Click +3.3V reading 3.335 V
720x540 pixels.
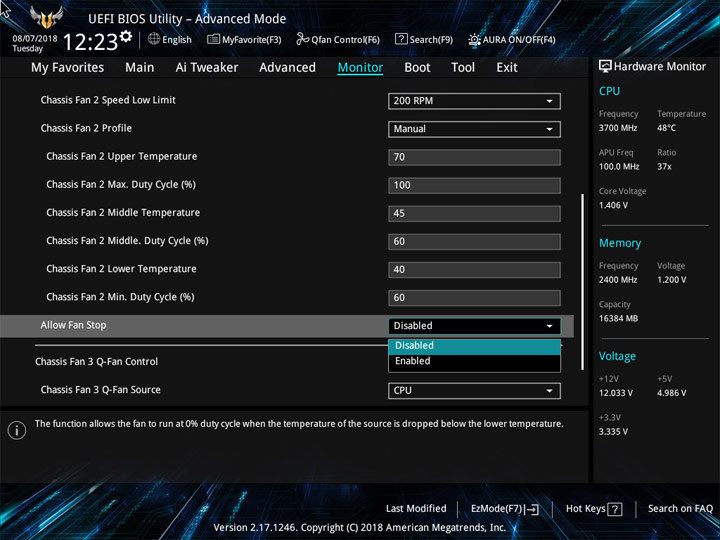tap(613, 432)
